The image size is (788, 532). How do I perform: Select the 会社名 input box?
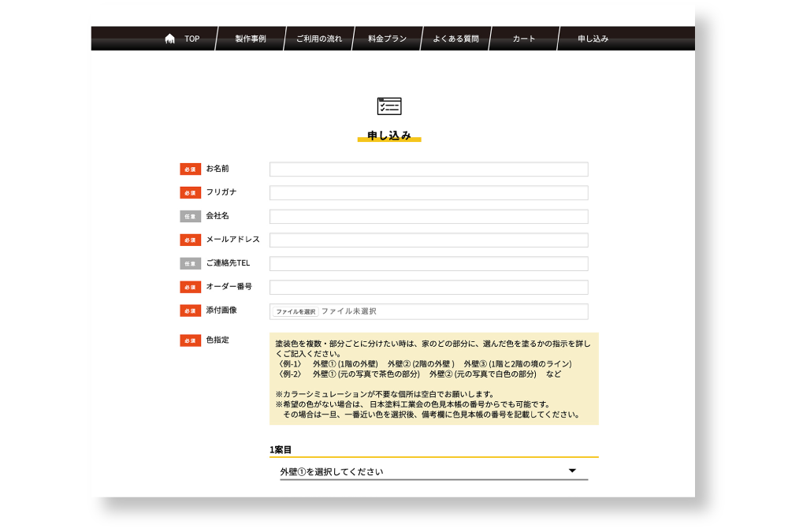[429, 217]
